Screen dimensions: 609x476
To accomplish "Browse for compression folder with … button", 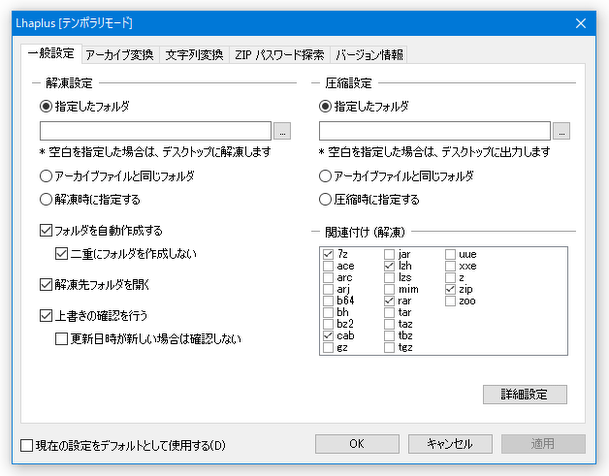I will click(x=562, y=131).
